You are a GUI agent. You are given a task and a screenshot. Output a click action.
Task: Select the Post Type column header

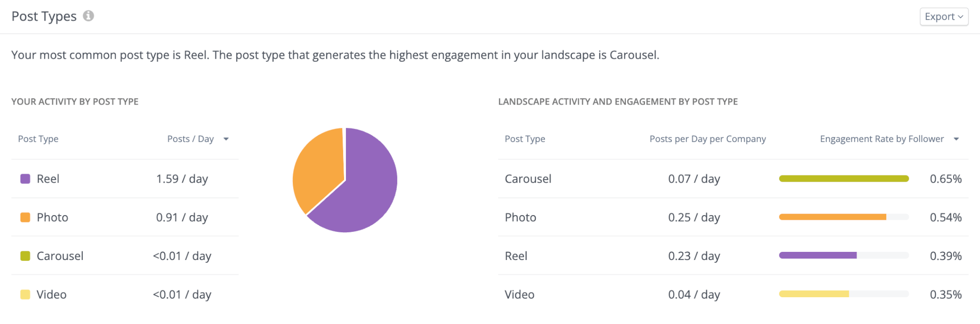[38, 139]
